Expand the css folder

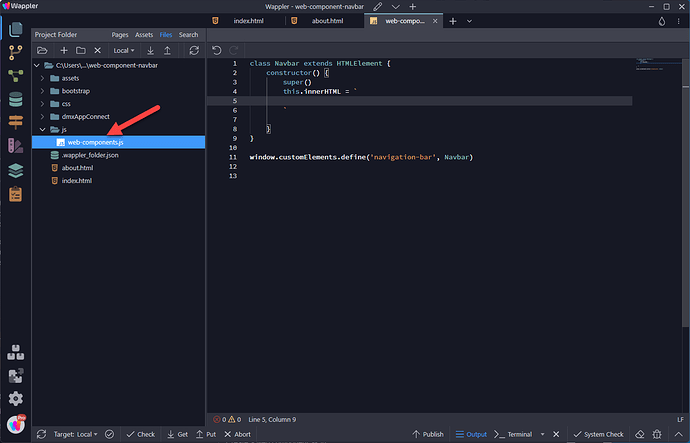[x=43, y=104]
